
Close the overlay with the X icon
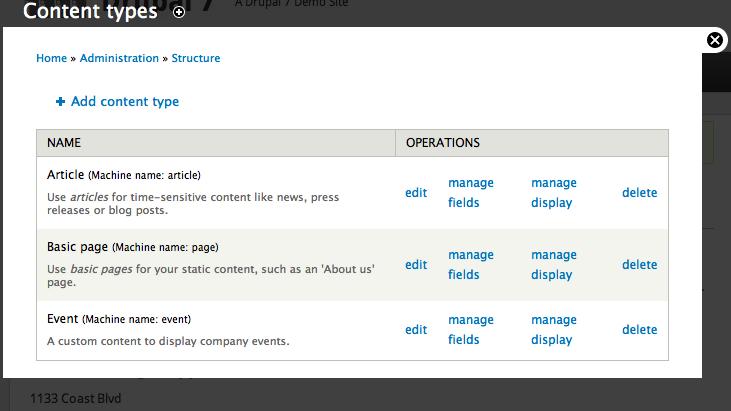714,40
